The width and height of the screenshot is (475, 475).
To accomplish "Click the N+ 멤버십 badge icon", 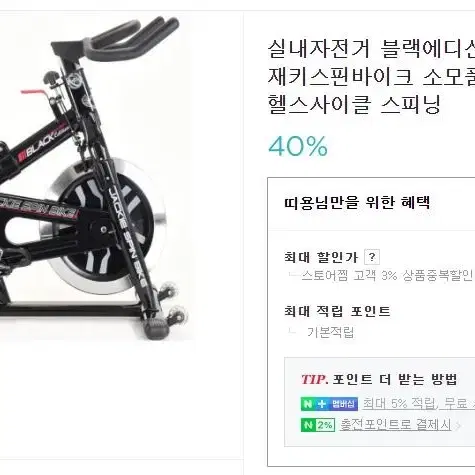I will 329,404.
